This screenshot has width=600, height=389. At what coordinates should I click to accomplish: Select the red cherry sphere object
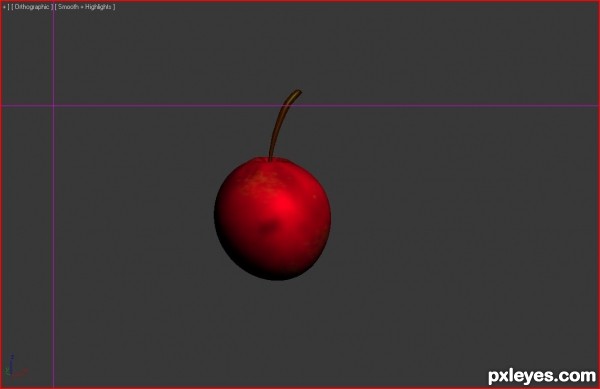(272, 218)
